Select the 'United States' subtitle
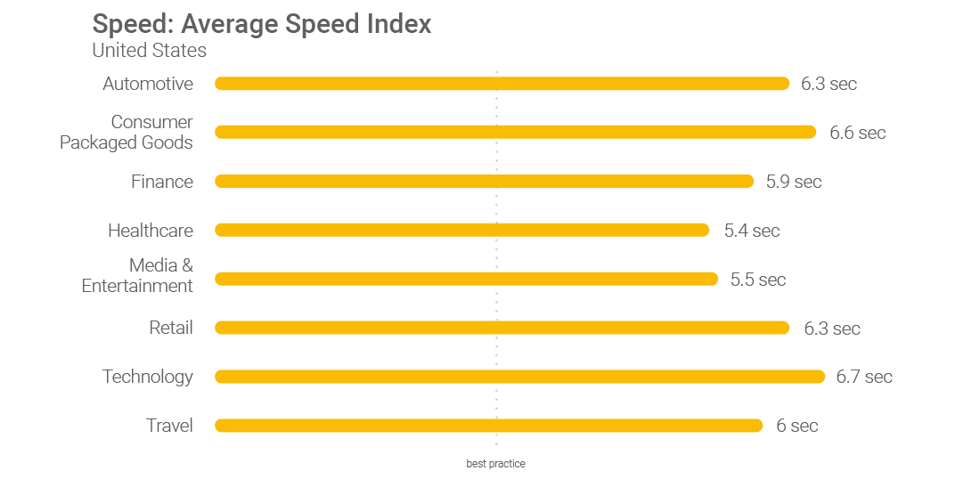 150,51
